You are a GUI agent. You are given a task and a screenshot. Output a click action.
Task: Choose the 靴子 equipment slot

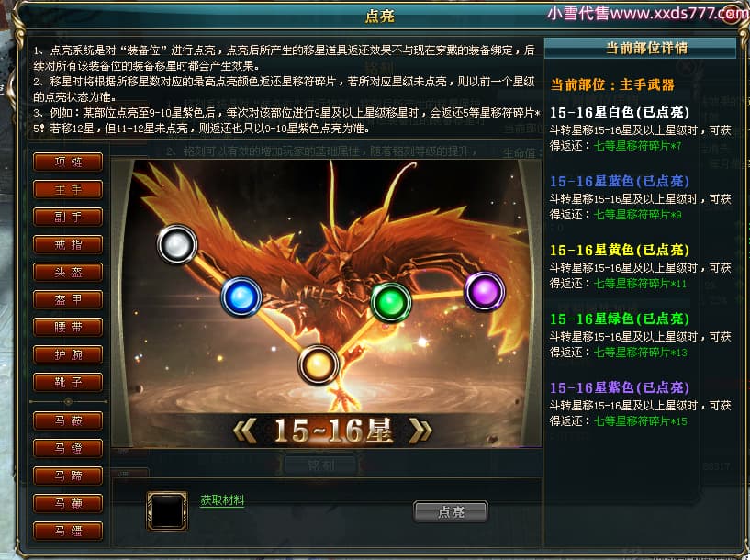pyautogui.click(x=68, y=382)
